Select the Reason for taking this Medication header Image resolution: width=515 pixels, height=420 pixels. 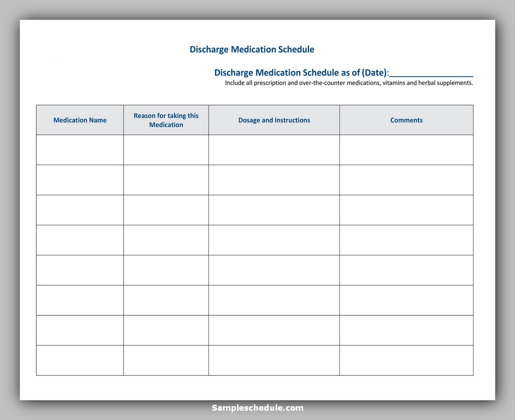166,120
